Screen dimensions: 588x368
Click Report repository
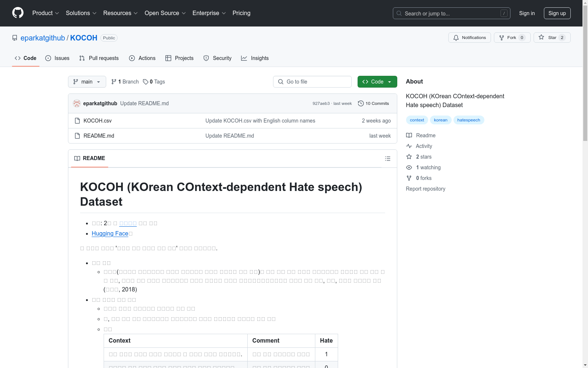click(426, 189)
